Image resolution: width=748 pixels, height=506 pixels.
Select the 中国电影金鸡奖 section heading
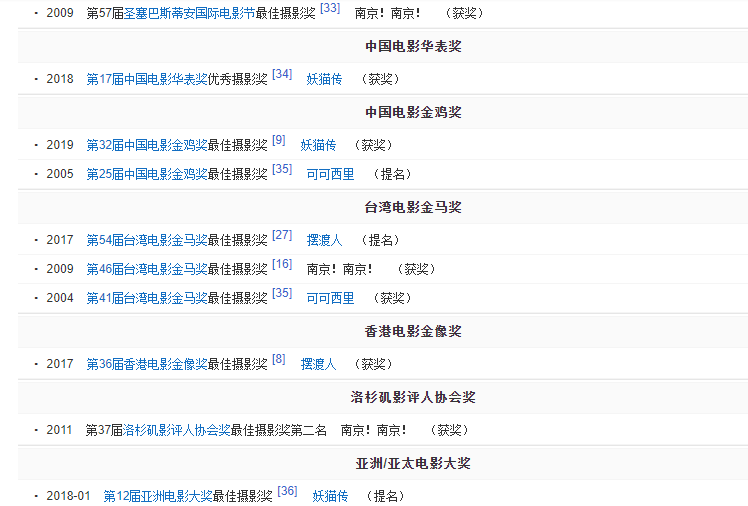413,112
